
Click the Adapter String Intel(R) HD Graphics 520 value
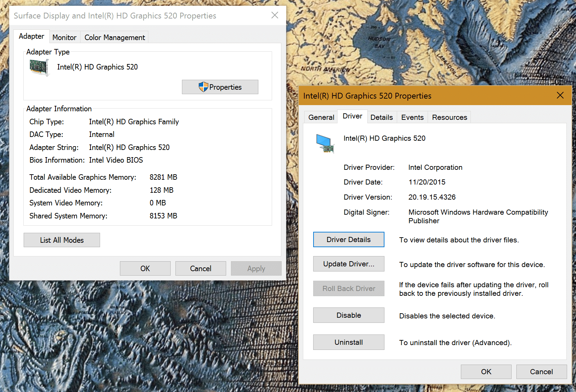tap(130, 147)
